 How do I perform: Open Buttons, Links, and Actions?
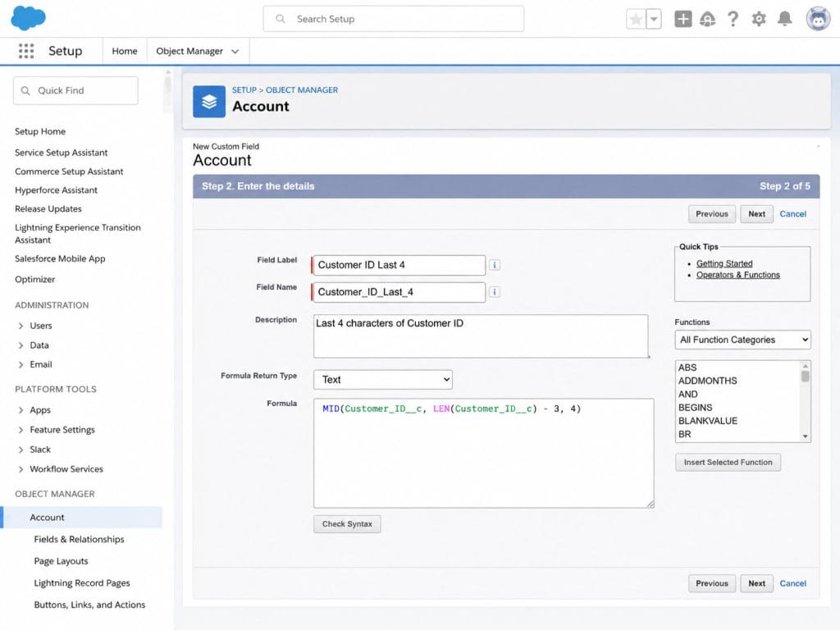(89, 605)
